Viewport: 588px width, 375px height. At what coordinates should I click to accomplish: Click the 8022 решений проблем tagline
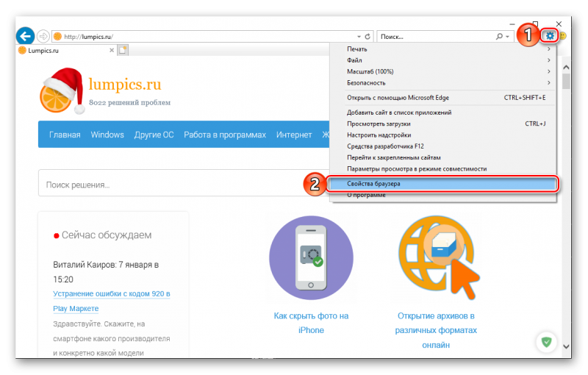point(130,103)
